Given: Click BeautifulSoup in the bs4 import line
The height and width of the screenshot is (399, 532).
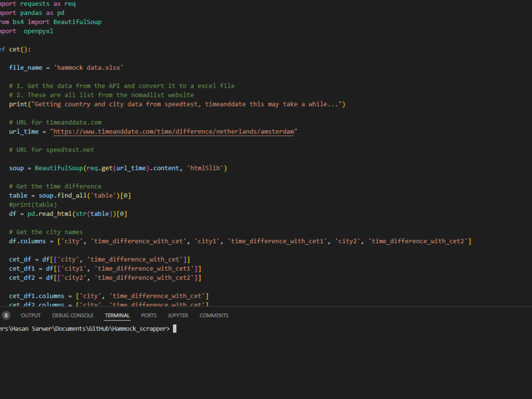Looking at the screenshot, I should (77, 22).
